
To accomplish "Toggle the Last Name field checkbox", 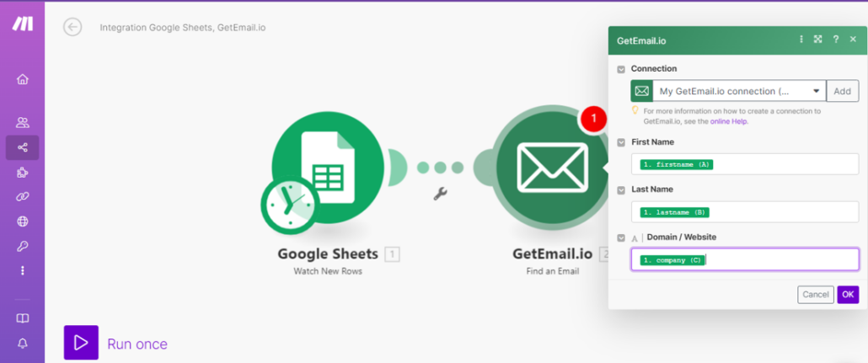I will tap(622, 190).
